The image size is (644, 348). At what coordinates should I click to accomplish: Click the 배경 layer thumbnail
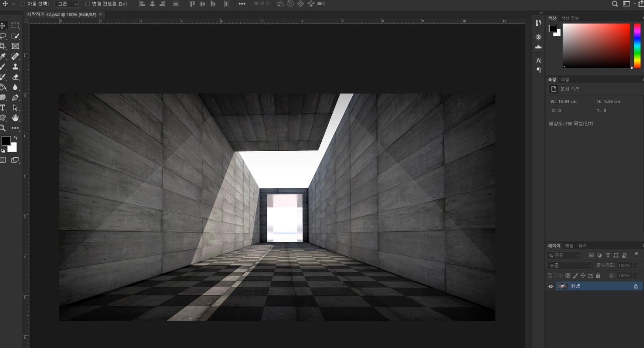click(x=563, y=286)
